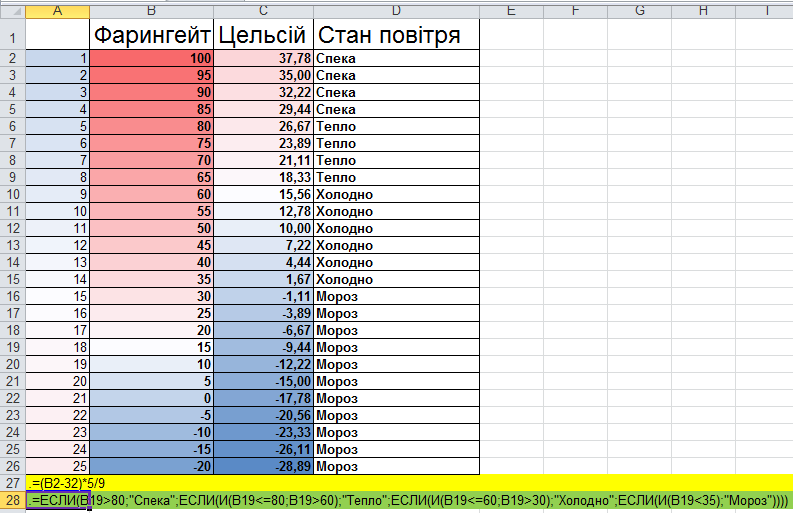Viewport: 793px width, 513px height.
Task: Click the cell showing 4,44
Action: [263, 262]
